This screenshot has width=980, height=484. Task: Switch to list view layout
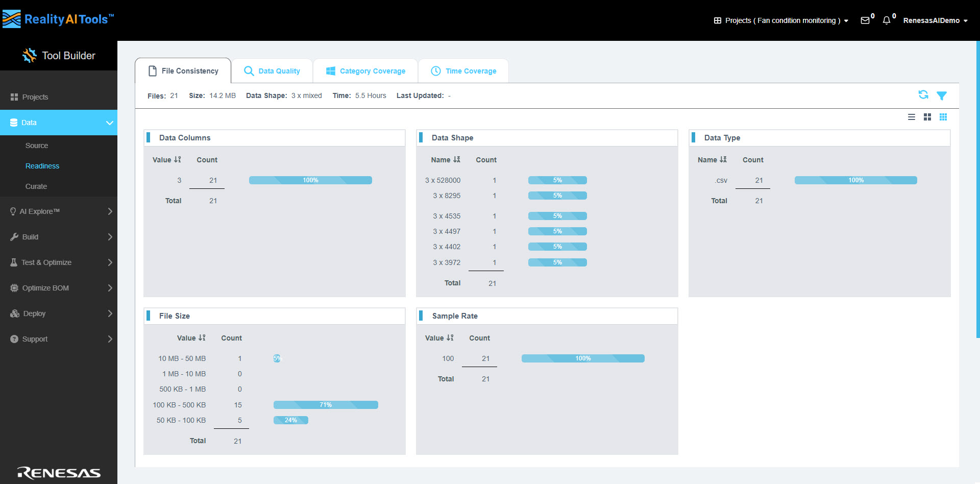[x=912, y=117]
